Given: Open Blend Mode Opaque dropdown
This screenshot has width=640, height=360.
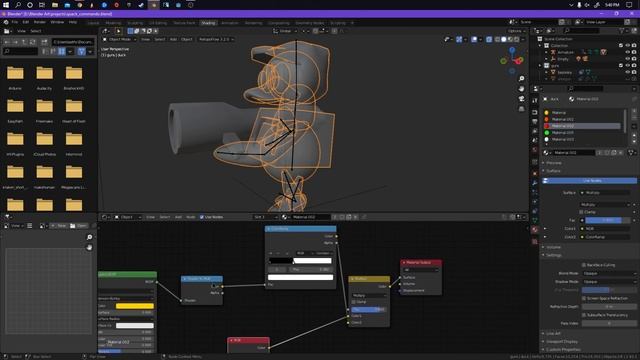Looking at the screenshot, I should [x=609, y=273].
